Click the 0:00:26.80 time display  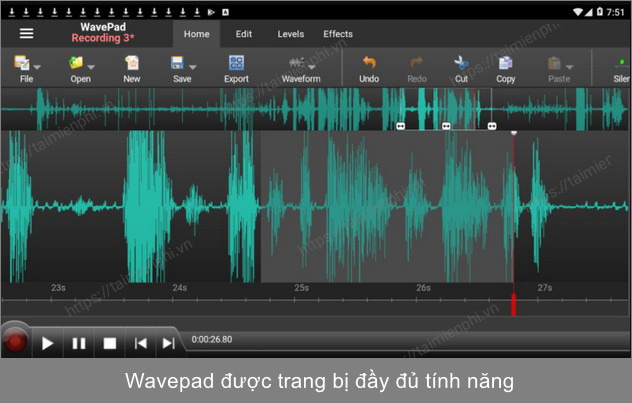[212, 339]
